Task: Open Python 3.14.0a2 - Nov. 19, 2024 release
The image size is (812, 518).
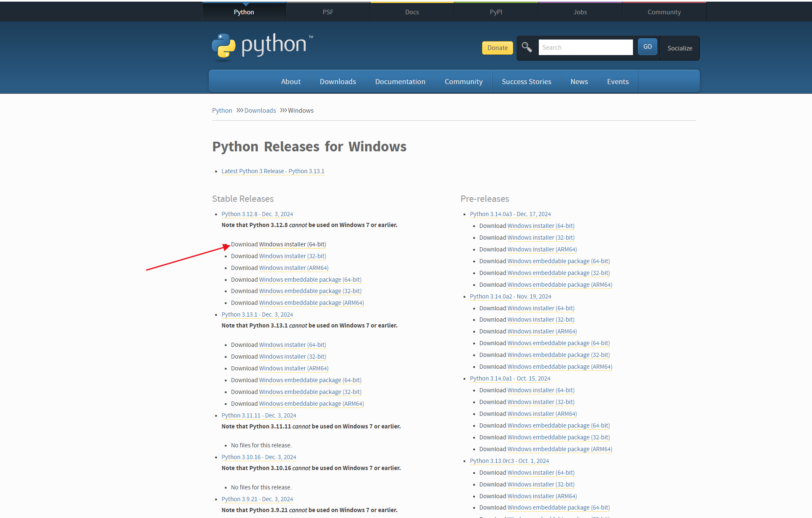Action: coord(510,296)
